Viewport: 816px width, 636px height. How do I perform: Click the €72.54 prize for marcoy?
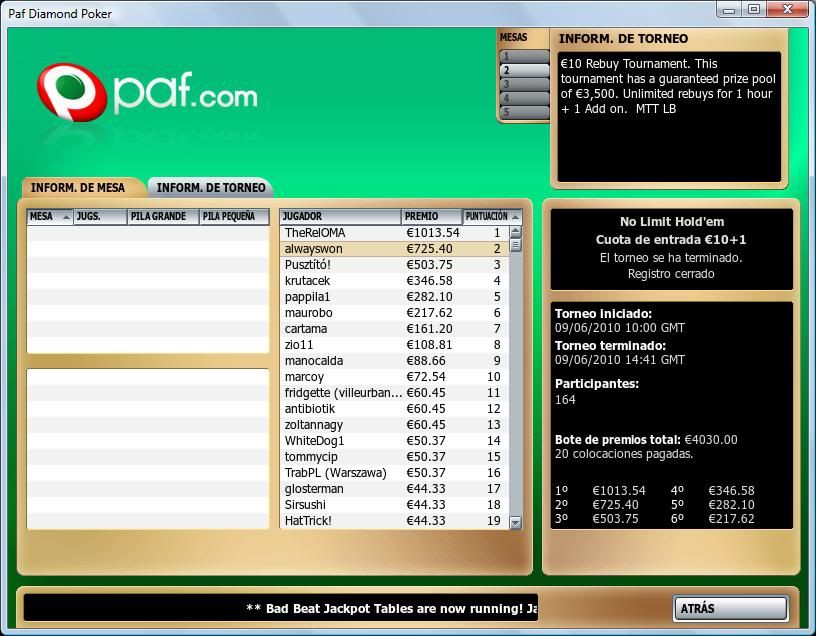pyautogui.click(x=426, y=377)
